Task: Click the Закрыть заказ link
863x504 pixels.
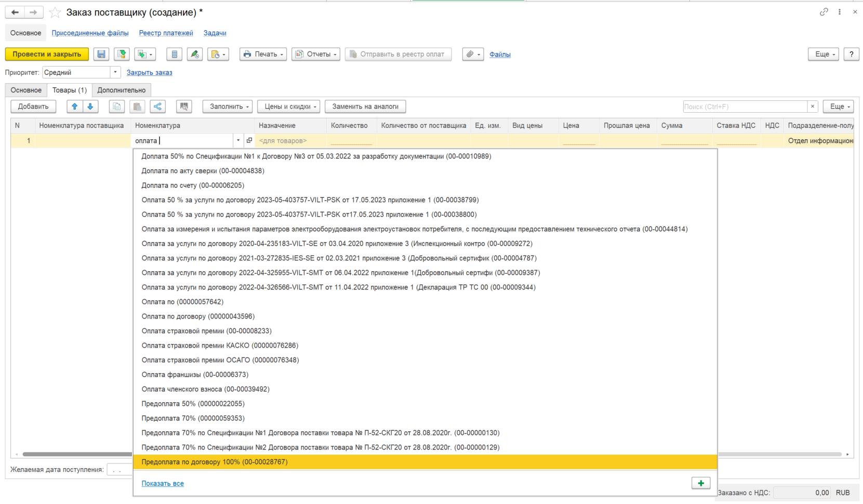Action: 149,72
